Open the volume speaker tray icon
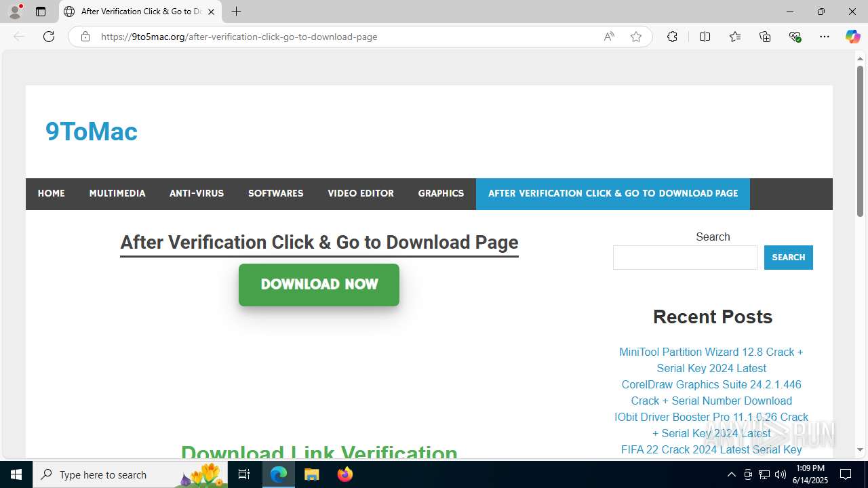 pyautogui.click(x=781, y=474)
